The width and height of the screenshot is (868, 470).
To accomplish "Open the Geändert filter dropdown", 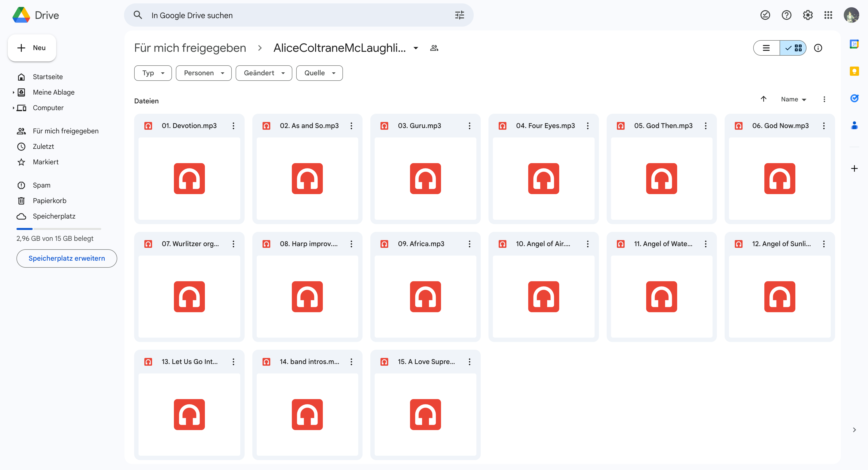I will pyautogui.click(x=264, y=73).
